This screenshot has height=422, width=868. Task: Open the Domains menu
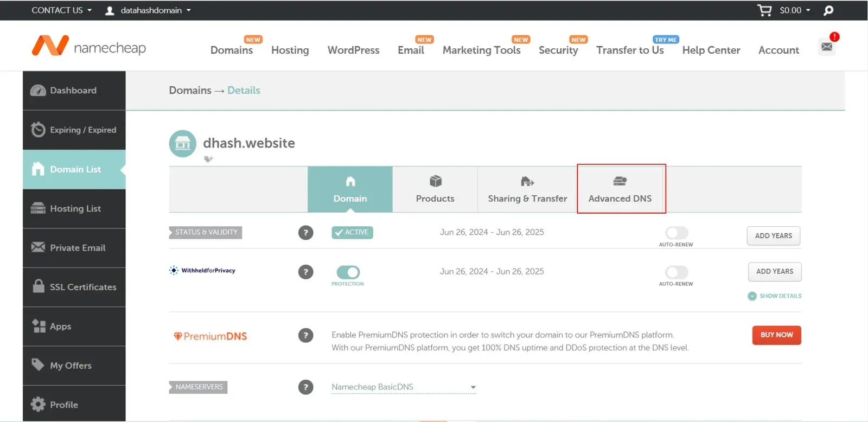point(232,50)
